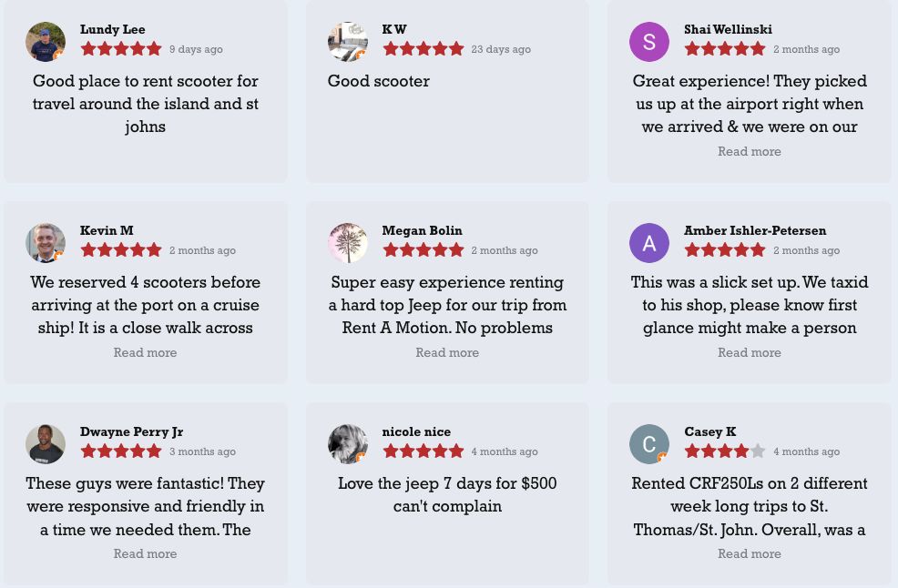Click the nicole nice reviewer name
Screen dimensions: 898x588
(x=416, y=431)
